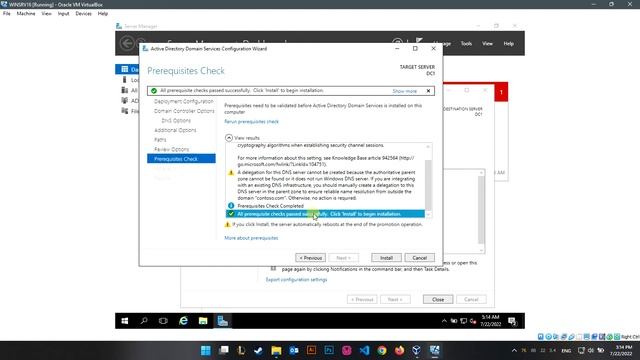Click Server Manager back navigation arrow
Viewport: 640px width, 360px height.
coord(127,43)
